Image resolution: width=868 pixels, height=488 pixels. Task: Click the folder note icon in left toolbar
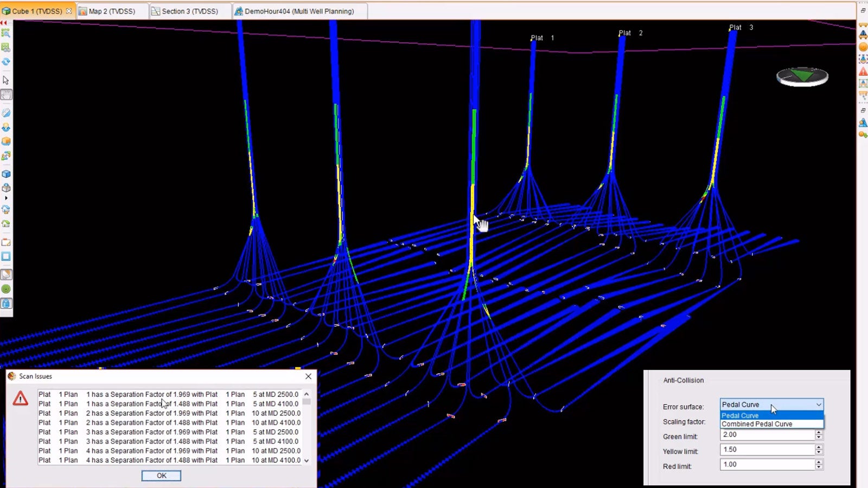pos(6,242)
